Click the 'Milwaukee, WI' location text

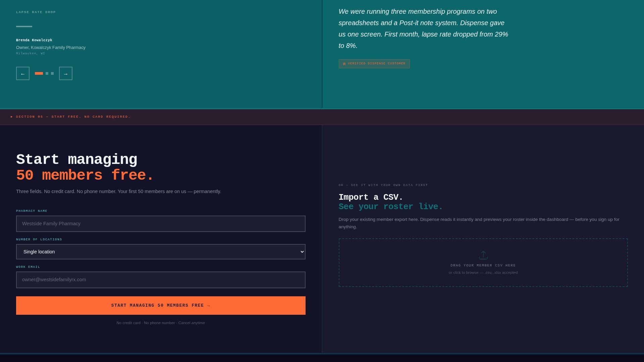point(31,53)
